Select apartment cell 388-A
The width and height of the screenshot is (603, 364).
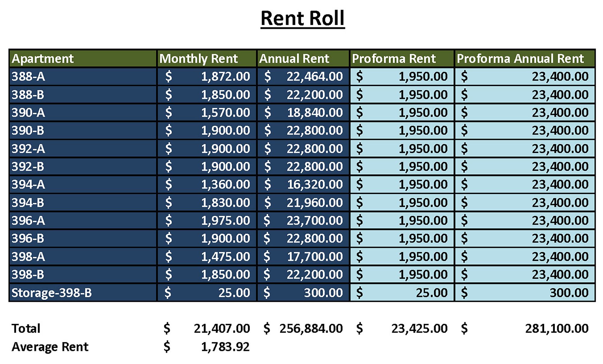pyautogui.click(x=28, y=76)
